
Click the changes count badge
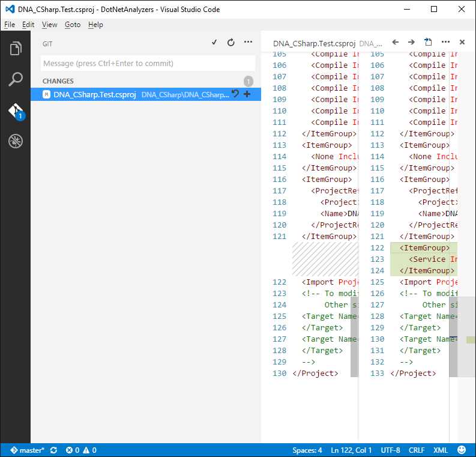(x=249, y=81)
